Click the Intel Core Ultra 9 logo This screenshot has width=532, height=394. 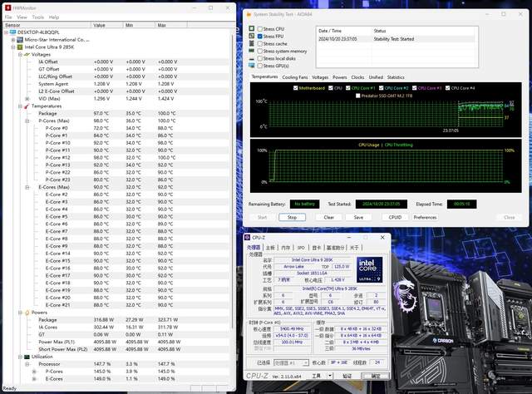pos(369,269)
